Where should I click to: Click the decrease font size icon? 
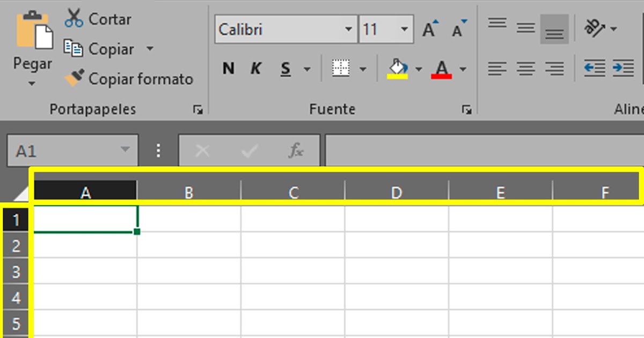pos(457,30)
